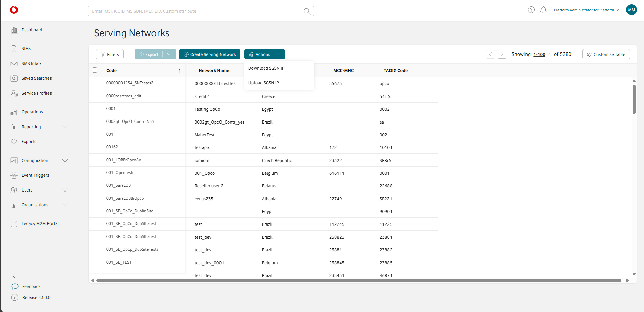
Task: Open Exports in the sidebar
Action: click(29, 142)
